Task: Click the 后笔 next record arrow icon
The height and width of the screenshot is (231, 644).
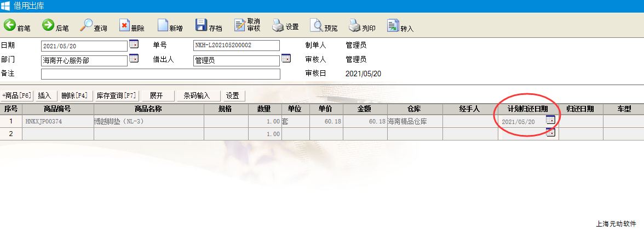Action: point(48,25)
